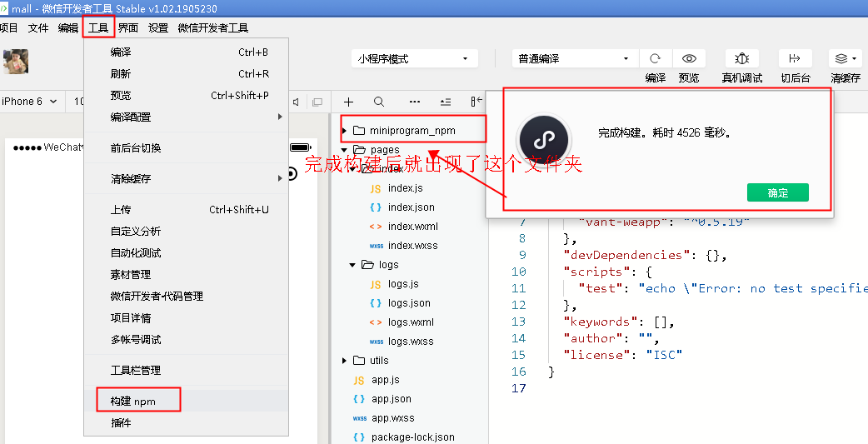Open app.json file
Image resolution: width=868 pixels, height=444 pixels.
point(391,399)
